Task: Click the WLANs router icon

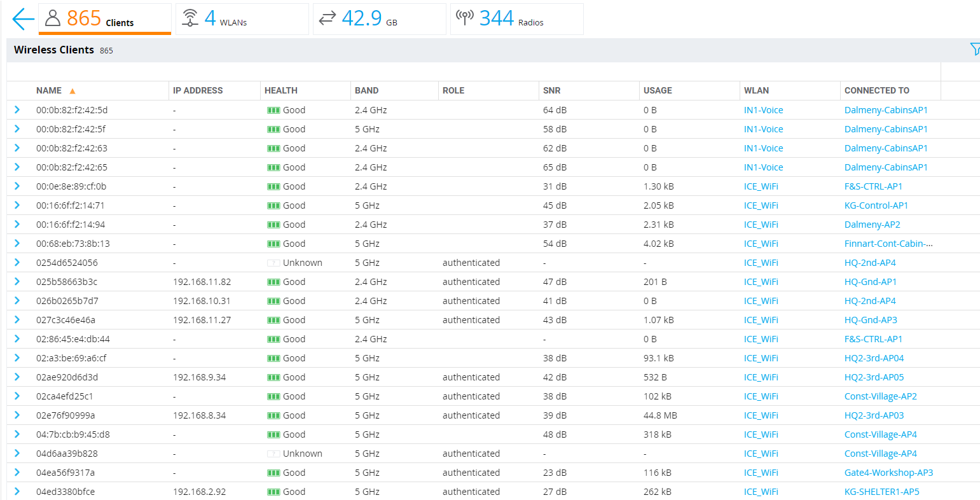Action: click(x=190, y=18)
